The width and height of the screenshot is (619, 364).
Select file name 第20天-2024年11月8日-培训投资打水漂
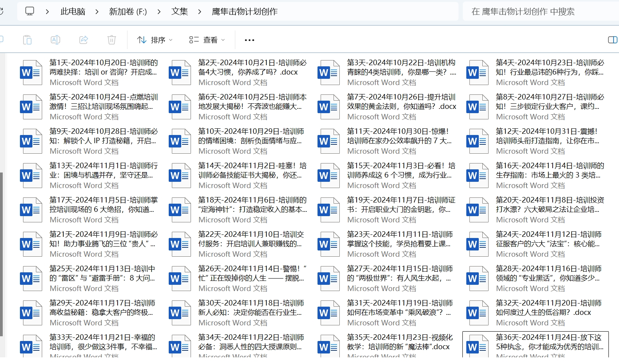tap(550, 205)
